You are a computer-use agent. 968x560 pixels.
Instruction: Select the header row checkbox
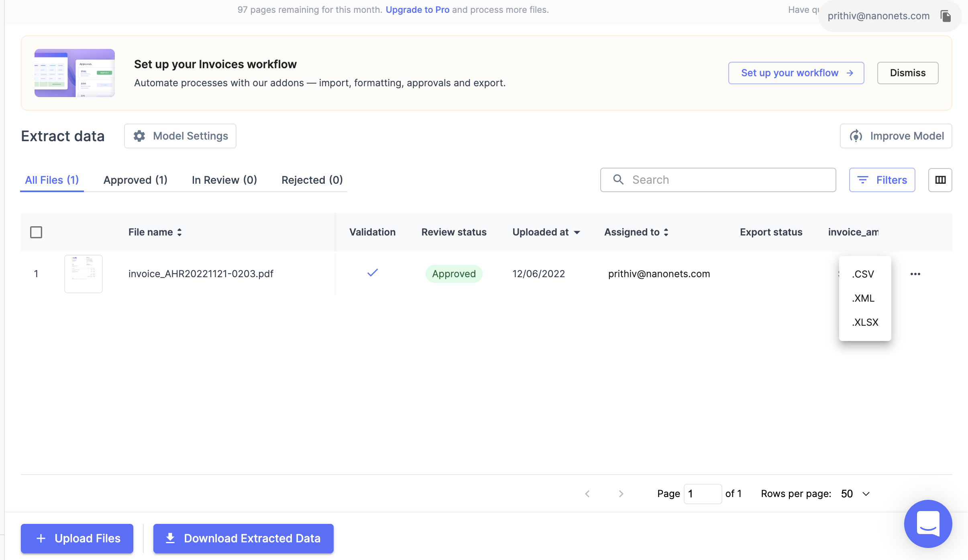click(x=36, y=232)
